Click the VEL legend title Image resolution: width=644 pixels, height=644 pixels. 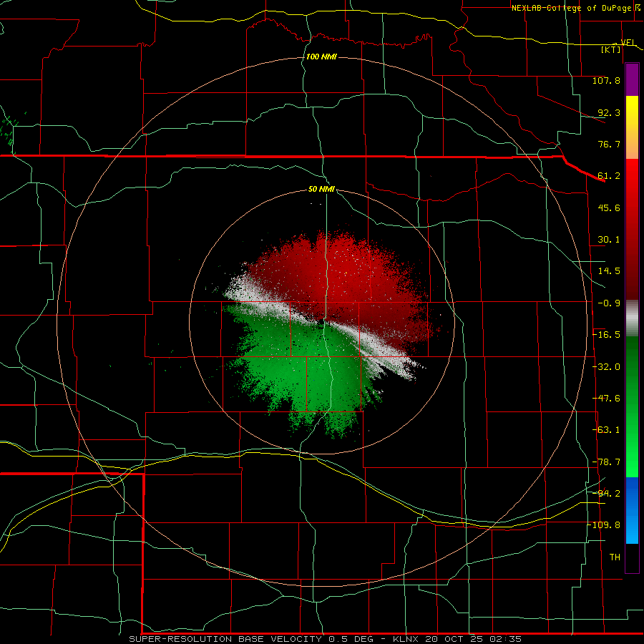click(x=628, y=42)
